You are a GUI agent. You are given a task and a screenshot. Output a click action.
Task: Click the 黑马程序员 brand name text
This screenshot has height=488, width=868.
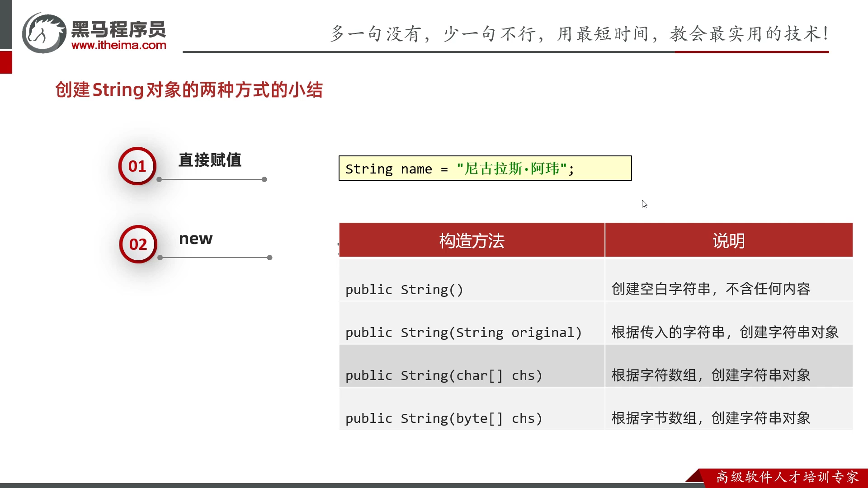(x=118, y=29)
